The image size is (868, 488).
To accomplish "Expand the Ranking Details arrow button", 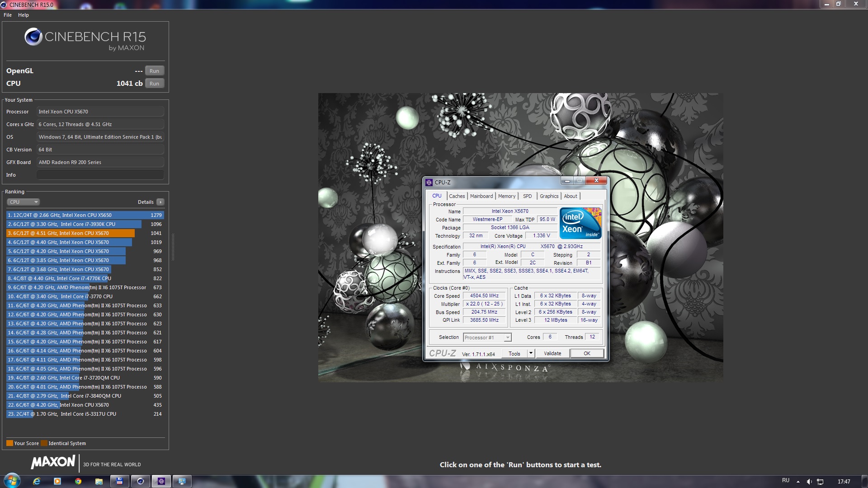I will (160, 202).
